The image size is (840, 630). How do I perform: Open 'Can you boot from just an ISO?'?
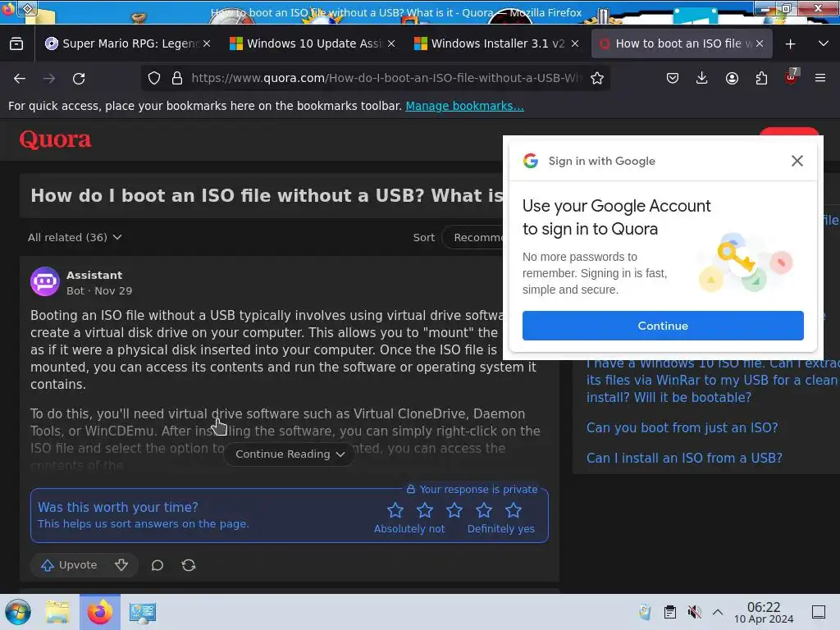[x=682, y=428]
